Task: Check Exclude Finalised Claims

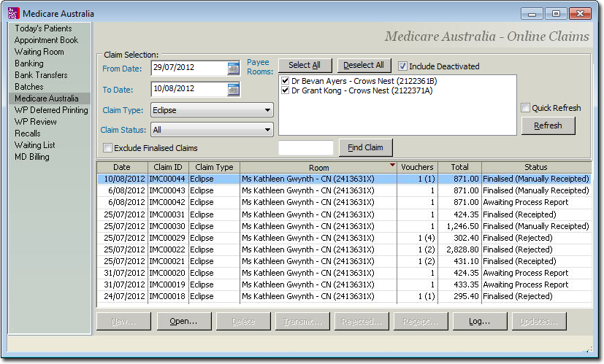Action: click(108, 148)
